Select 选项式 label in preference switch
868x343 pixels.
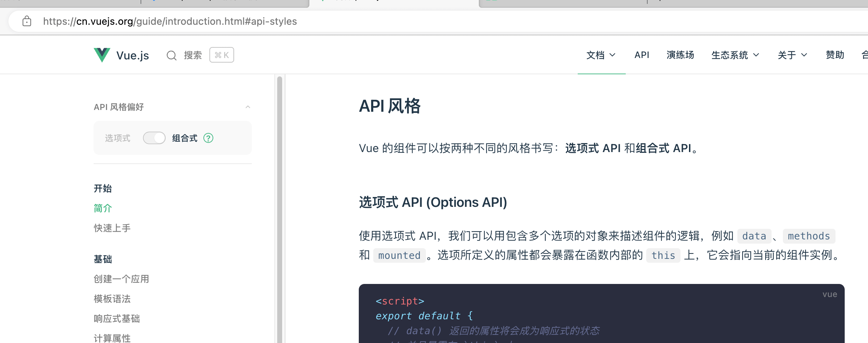tap(118, 138)
